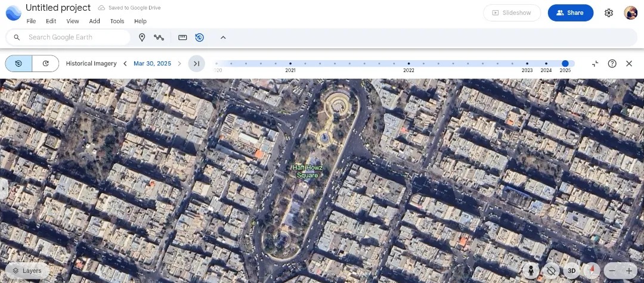The image size is (644, 283).
Task: Select the 2024 marker on timeline
Action: click(546, 64)
